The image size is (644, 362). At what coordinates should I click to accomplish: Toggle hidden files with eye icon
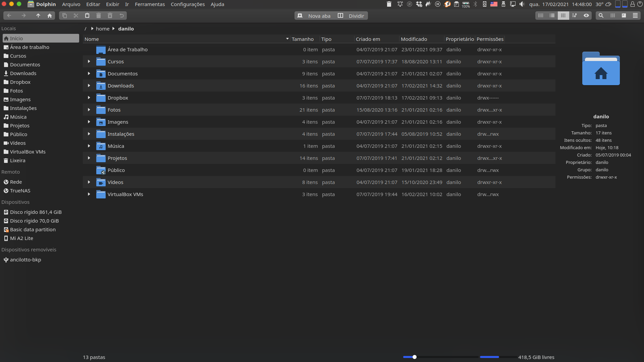(x=586, y=16)
